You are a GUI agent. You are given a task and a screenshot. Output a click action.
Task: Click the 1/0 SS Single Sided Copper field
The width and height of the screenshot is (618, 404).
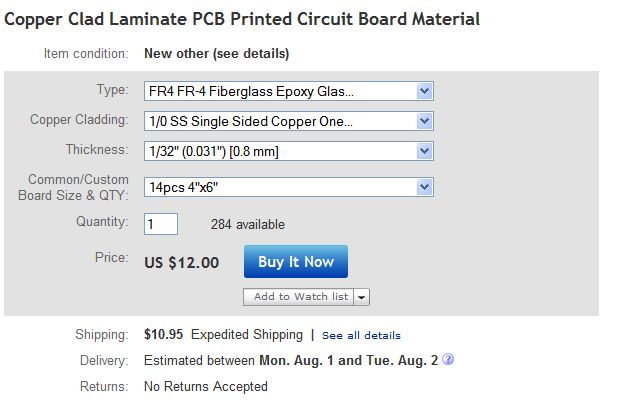289,121
